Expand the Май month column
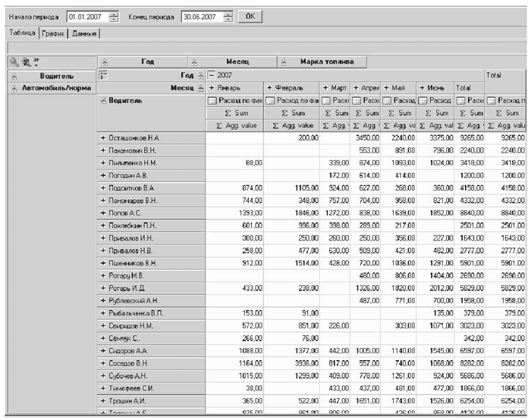Image resolution: width=531 pixels, height=420 pixels. coord(386,88)
